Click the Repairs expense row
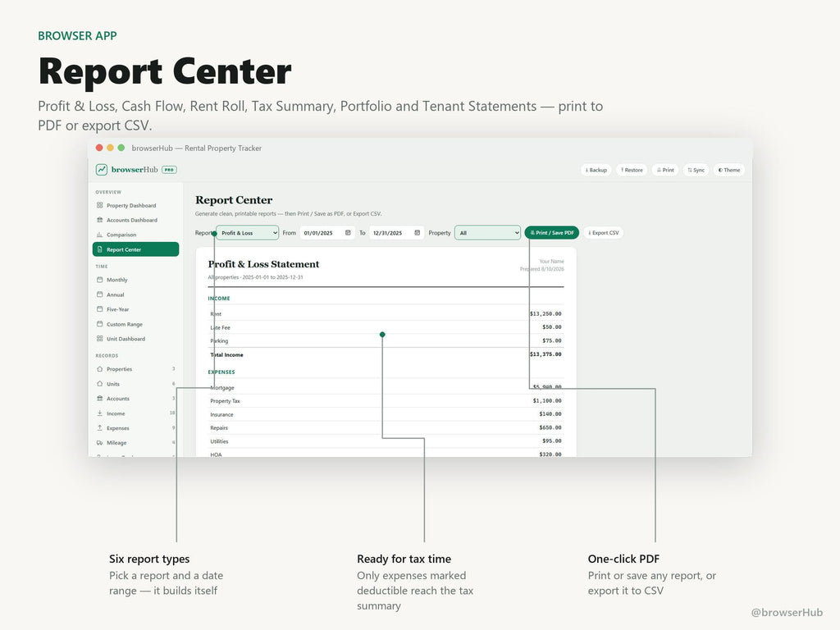 (x=386, y=427)
